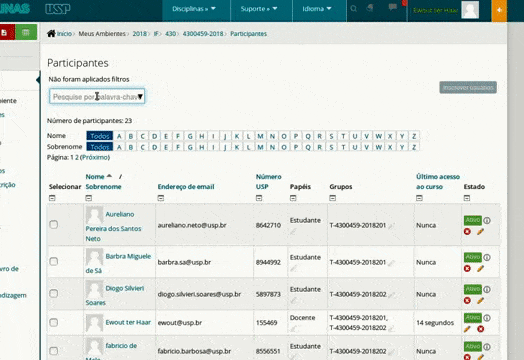Go to 2018 breadcrumb link
524x360 pixels.
pos(139,34)
